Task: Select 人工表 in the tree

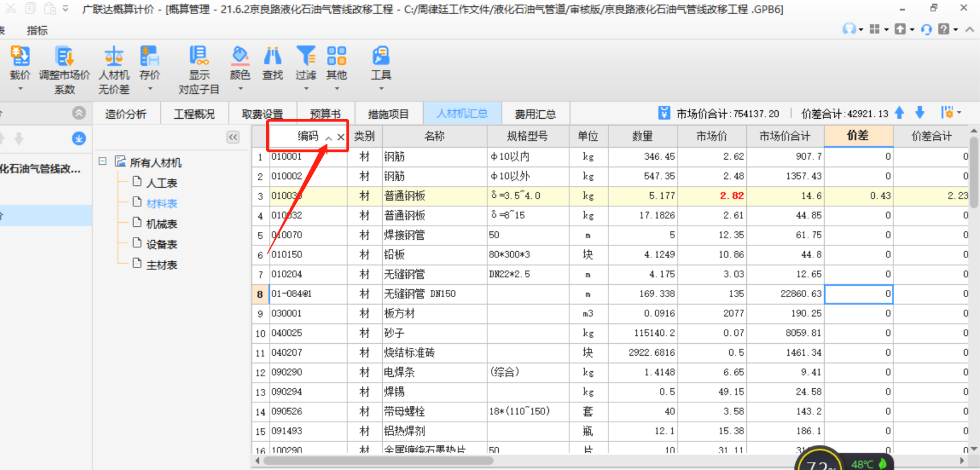Action: click(162, 183)
